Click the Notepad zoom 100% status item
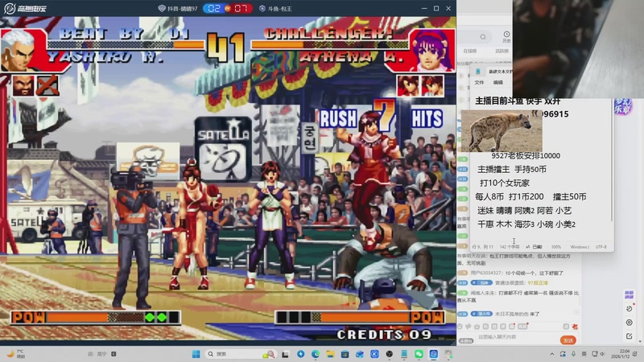 click(x=556, y=247)
